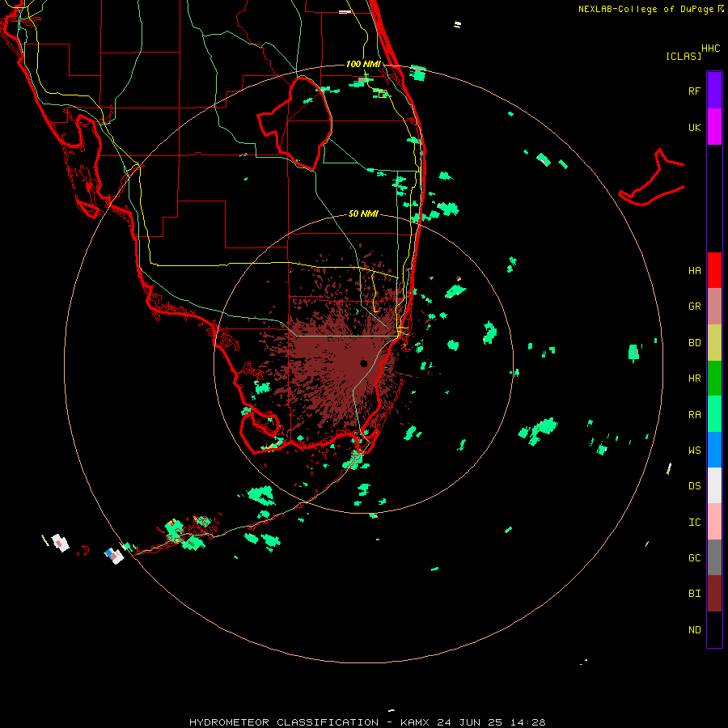Image resolution: width=728 pixels, height=728 pixels.
Task: Click the HA legend label
Action: click(x=694, y=270)
